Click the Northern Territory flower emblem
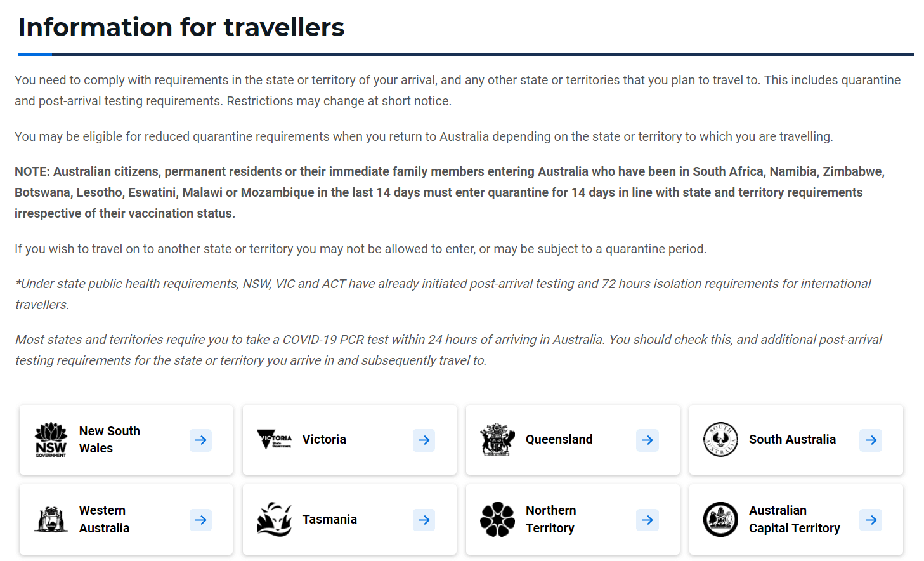Image resolution: width=924 pixels, height=561 pixels. 498,519
